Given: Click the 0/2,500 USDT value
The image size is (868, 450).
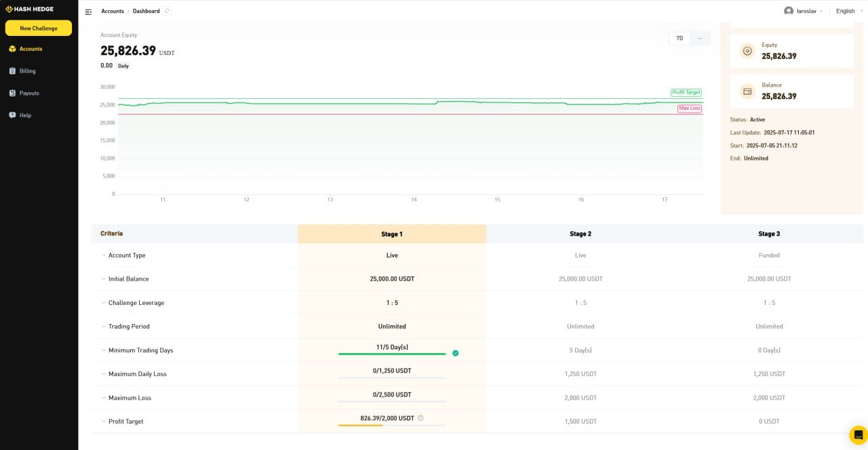Looking at the screenshot, I should pos(392,394).
